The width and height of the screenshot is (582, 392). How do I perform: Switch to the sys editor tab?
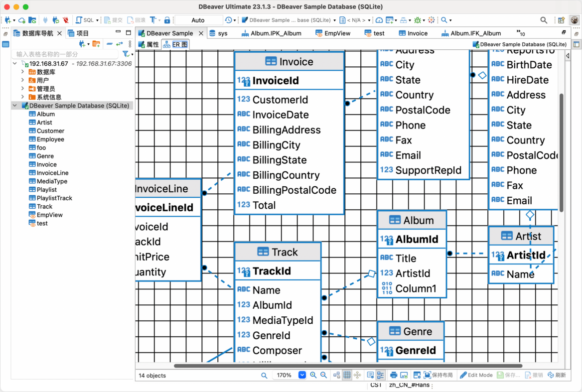218,33
